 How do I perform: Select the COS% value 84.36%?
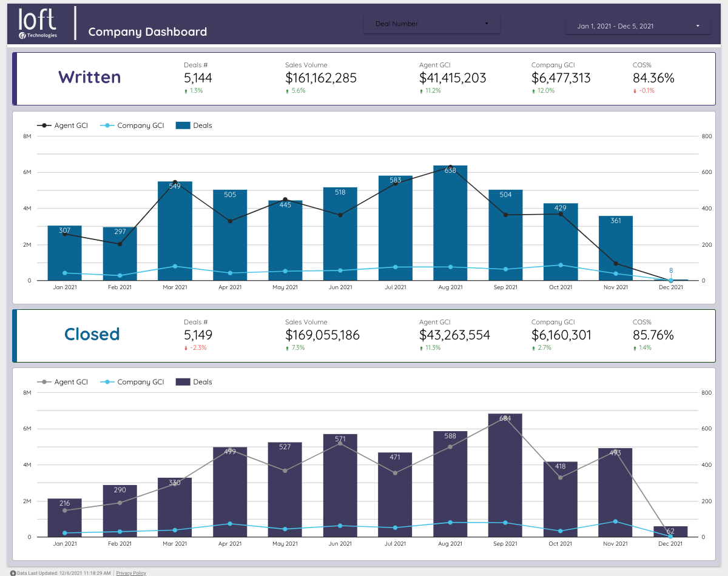coord(653,78)
